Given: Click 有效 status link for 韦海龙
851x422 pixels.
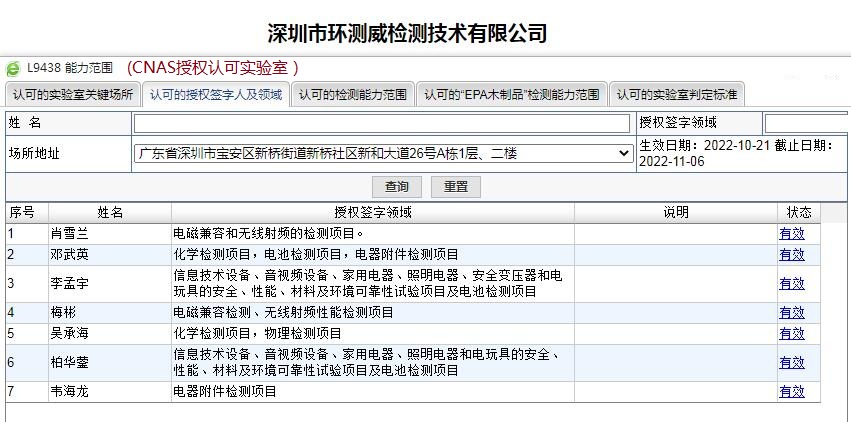Looking at the screenshot, I should [792, 391].
